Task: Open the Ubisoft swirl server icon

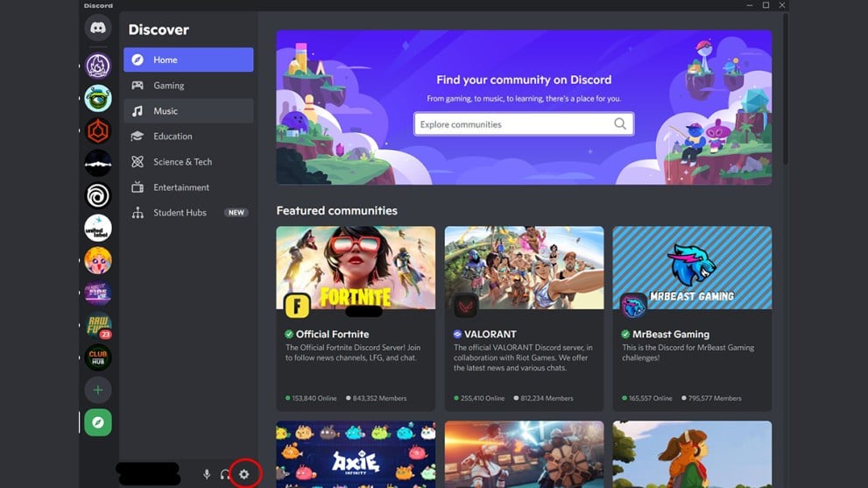Action: (98, 195)
